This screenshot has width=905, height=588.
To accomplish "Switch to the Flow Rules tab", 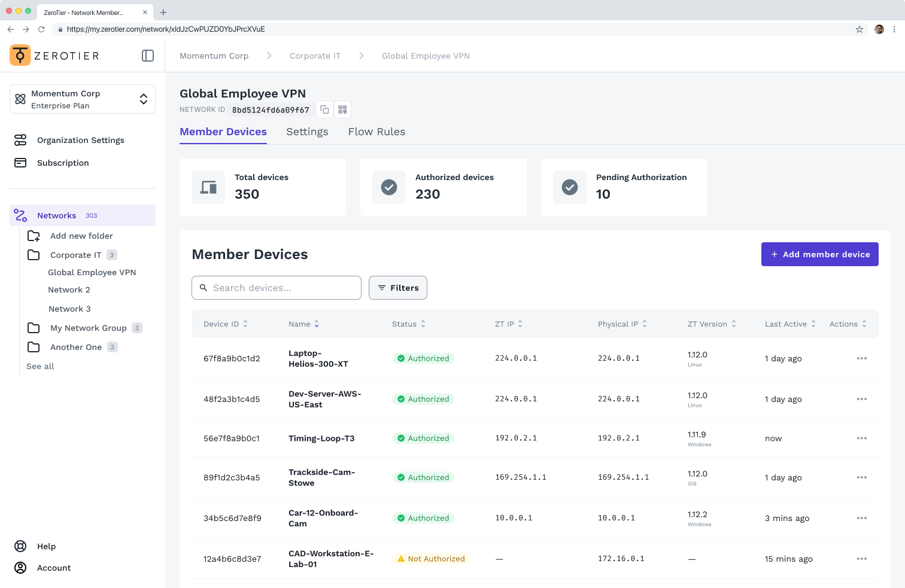I will [x=376, y=132].
